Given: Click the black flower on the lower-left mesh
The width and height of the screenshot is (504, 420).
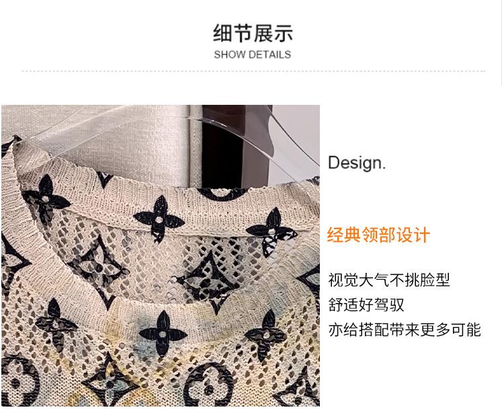Looking at the screenshot, I should (56, 324).
